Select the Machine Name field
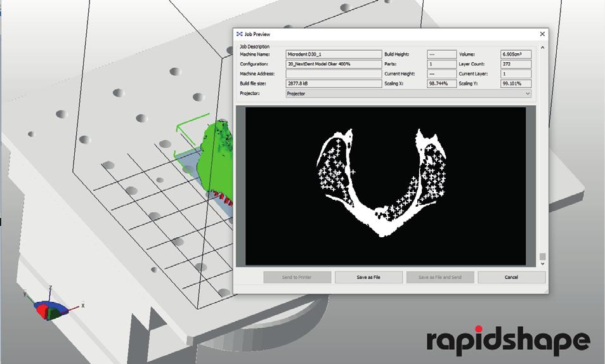Screen dimensions: 605x364 tap(334, 55)
